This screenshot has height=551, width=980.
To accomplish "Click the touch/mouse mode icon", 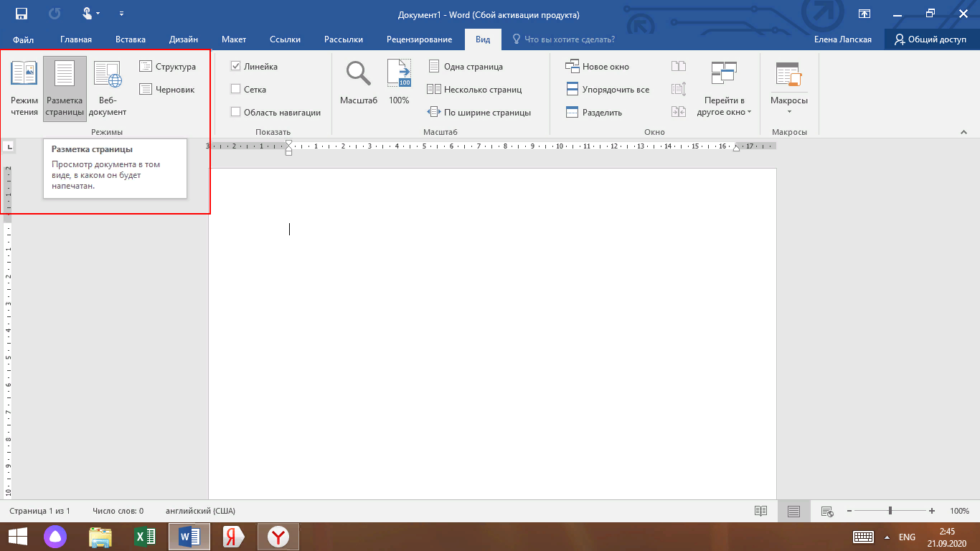I will [x=88, y=14].
